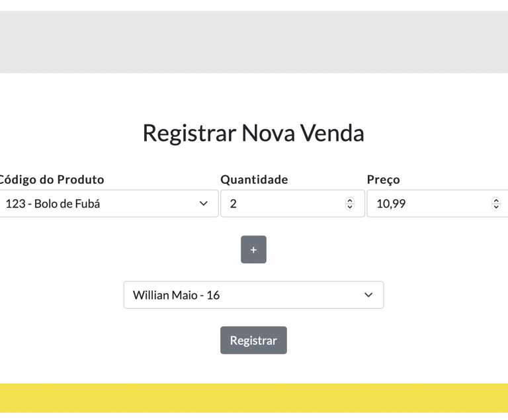Decrease the Preço value with down arrow
The height and width of the screenshot is (420, 508).
click(x=496, y=207)
